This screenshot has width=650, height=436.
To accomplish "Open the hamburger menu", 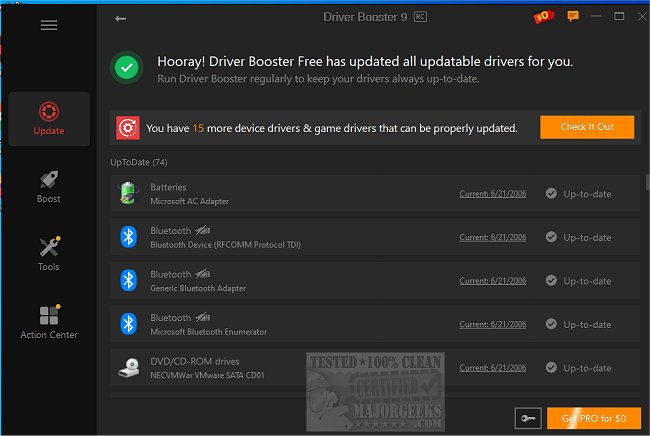I will tap(49, 25).
